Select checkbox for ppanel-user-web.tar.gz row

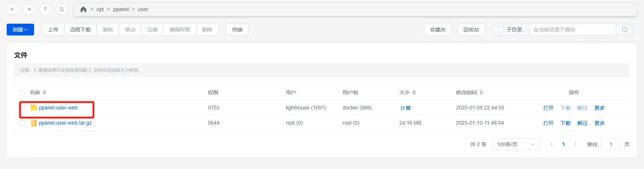click(x=22, y=123)
